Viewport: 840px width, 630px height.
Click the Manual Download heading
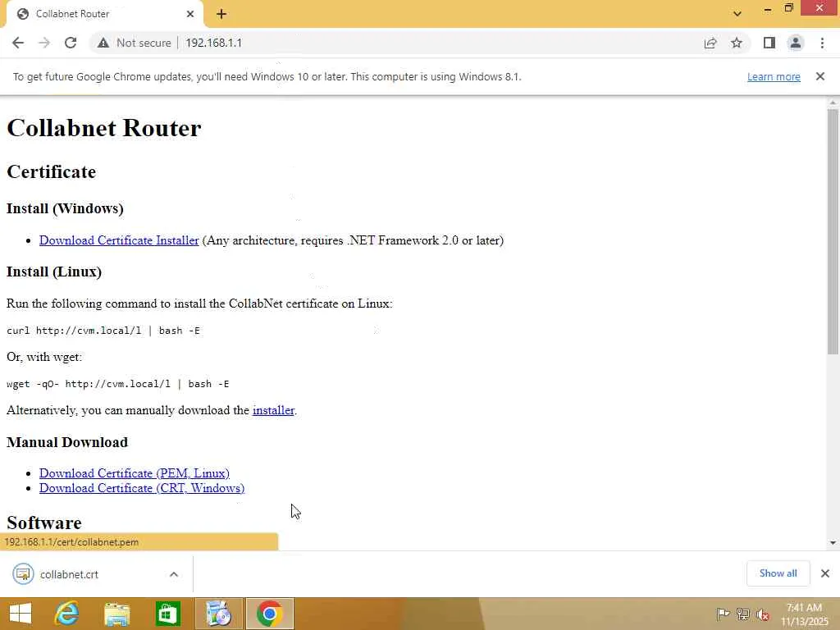[67, 442]
